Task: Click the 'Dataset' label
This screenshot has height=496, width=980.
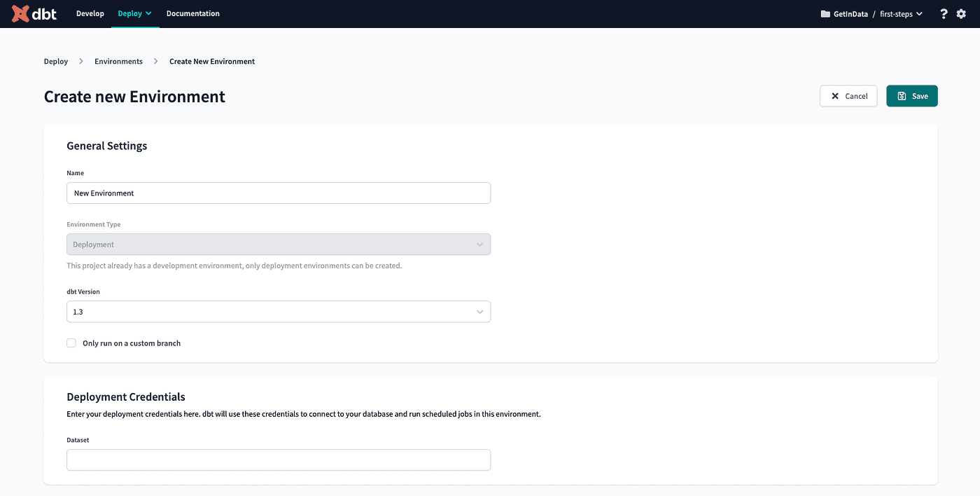Action: [x=78, y=440]
